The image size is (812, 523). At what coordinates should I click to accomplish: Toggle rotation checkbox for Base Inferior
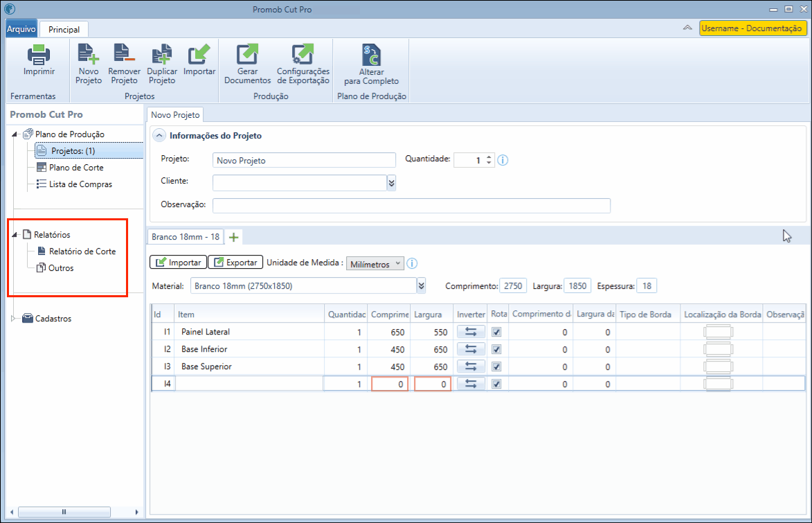(496, 349)
